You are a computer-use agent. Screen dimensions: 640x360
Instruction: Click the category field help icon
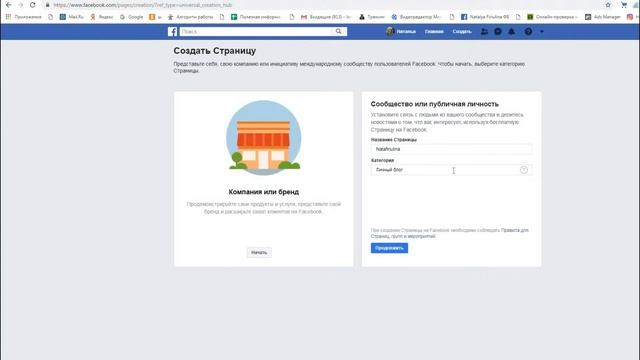point(524,170)
